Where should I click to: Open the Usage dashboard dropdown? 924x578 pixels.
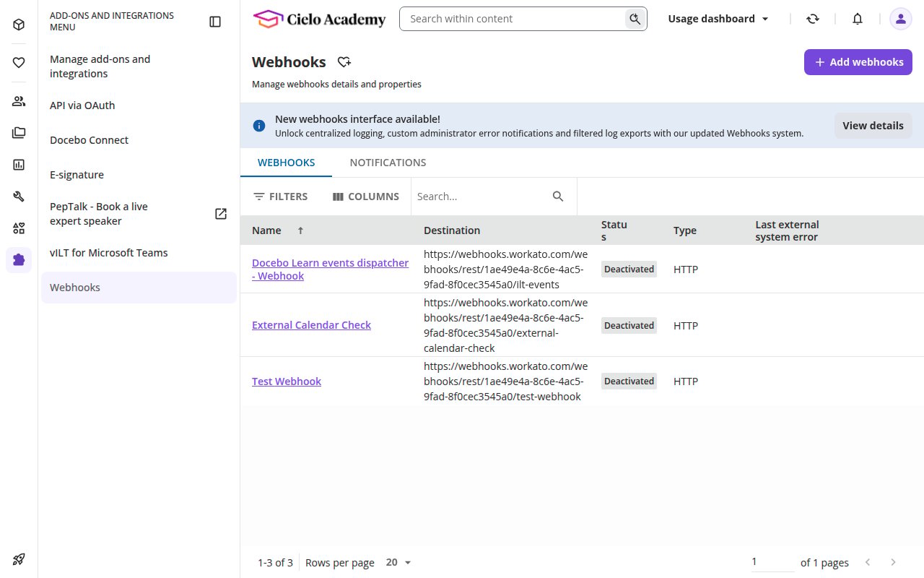click(718, 19)
